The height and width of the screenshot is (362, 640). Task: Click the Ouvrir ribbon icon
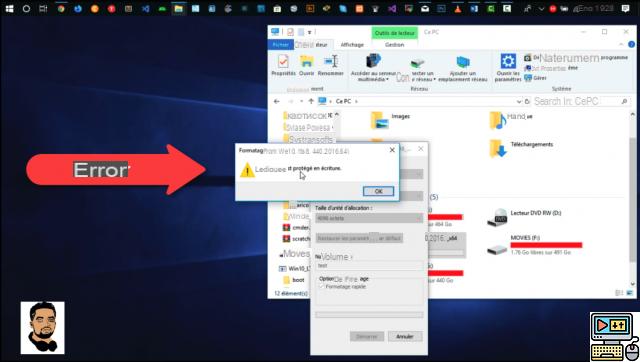307,65
